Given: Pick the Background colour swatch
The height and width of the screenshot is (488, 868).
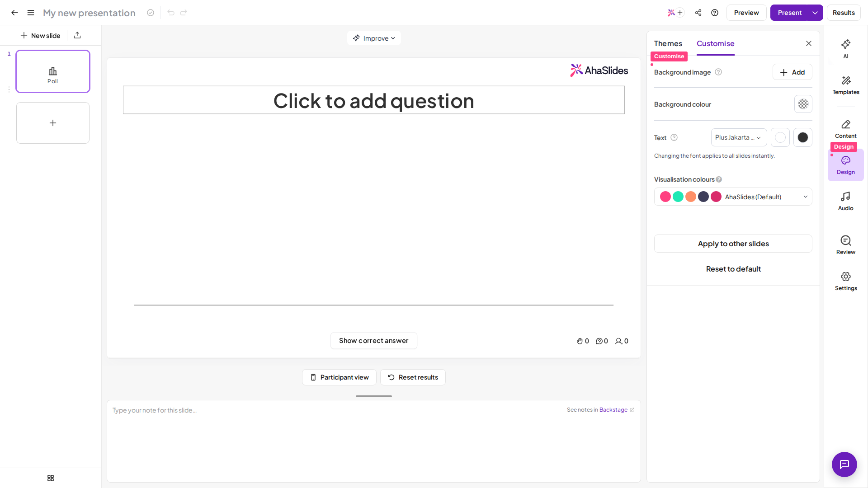Looking at the screenshot, I should click(803, 104).
